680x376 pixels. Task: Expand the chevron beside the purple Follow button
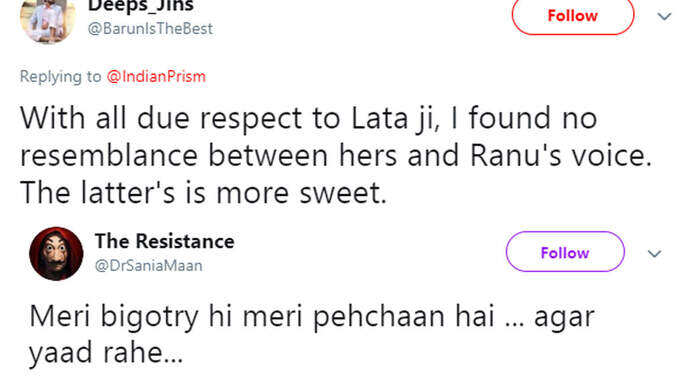click(654, 254)
